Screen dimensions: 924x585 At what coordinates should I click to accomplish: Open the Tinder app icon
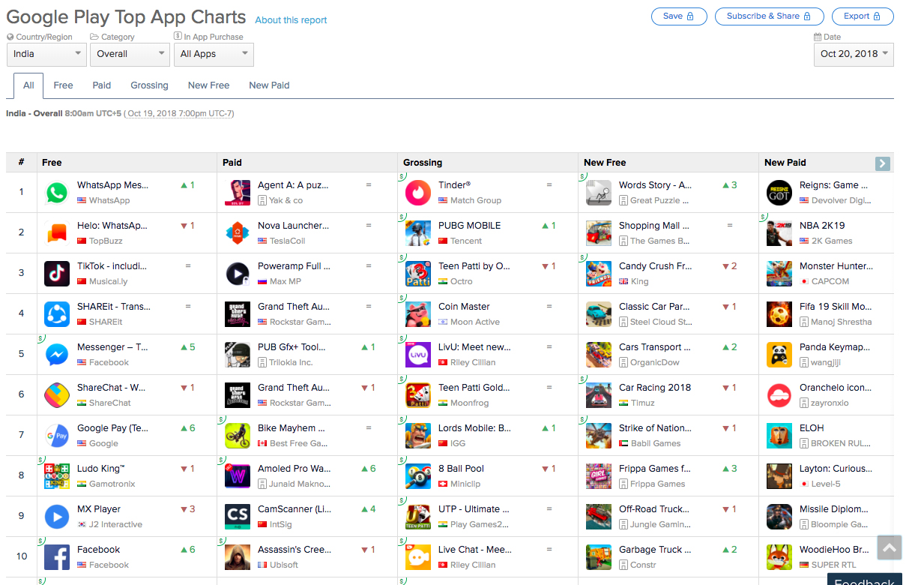pos(418,193)
